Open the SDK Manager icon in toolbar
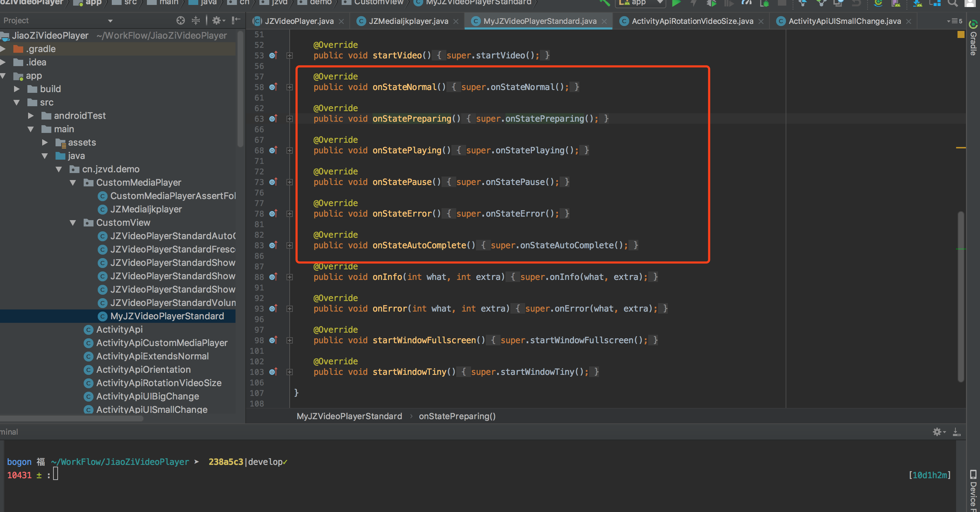The image size is (980, 512). click(x=917, y=3)
